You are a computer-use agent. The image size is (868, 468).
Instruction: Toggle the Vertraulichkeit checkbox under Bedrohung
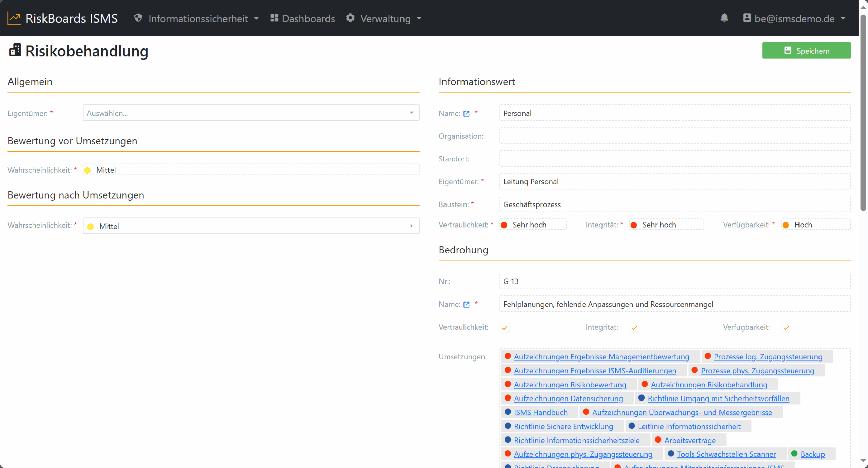point(505,328)
